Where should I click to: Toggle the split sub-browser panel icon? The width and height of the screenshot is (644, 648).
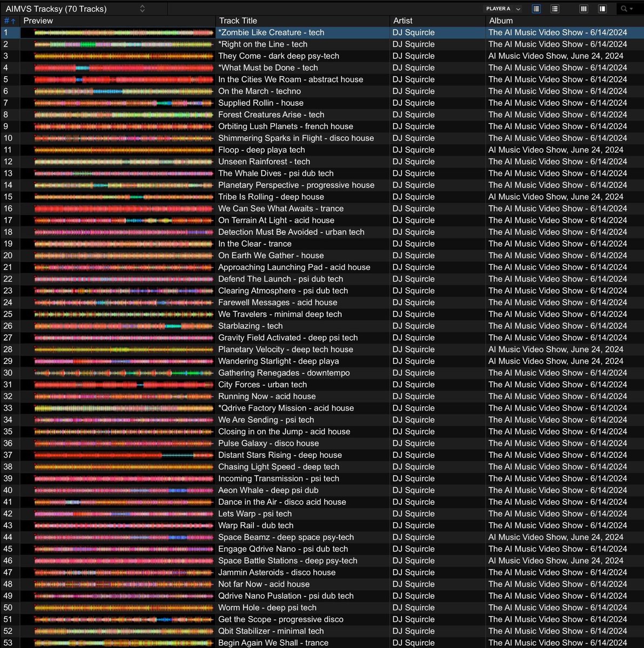[602, 9]
